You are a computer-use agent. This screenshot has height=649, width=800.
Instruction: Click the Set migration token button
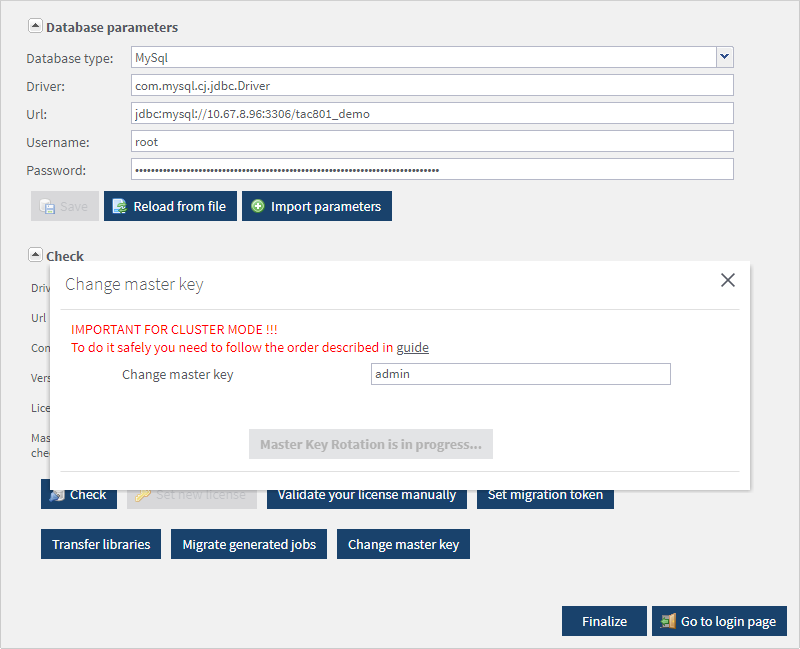coord(545,496)
